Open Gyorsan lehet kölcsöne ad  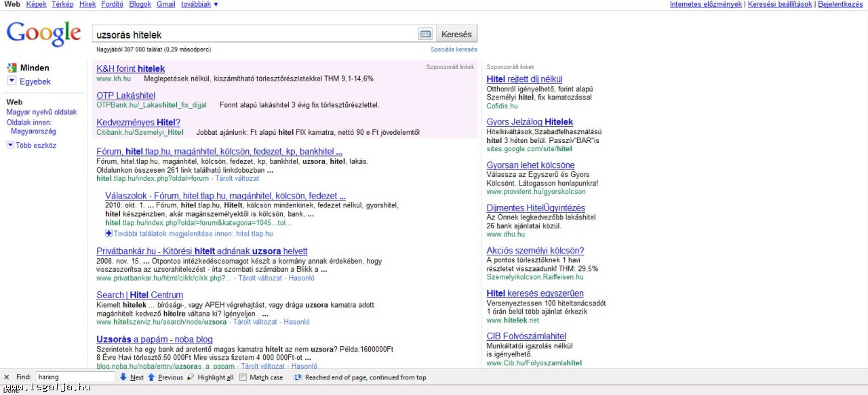click(x=530, y=165)
